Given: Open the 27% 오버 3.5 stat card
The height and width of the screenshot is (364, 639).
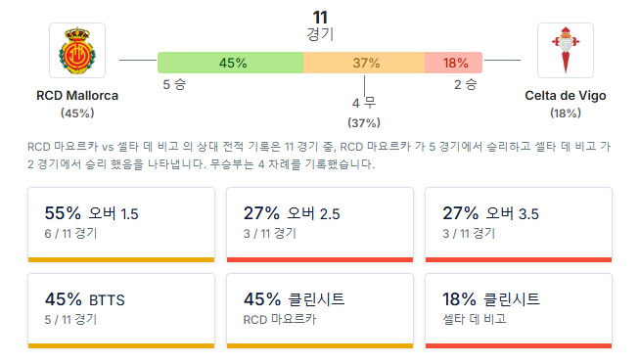Looking at the screenshot, I should (x=519, y=225).
